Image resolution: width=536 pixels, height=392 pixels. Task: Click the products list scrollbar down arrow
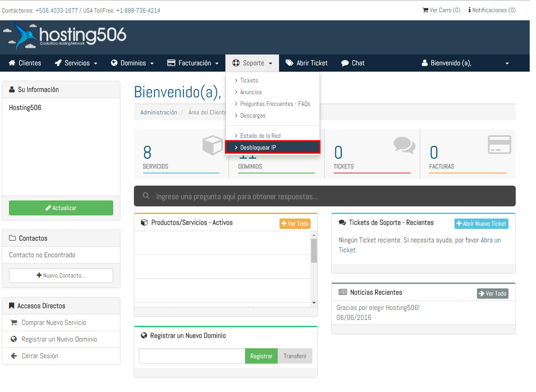[314, 302]
